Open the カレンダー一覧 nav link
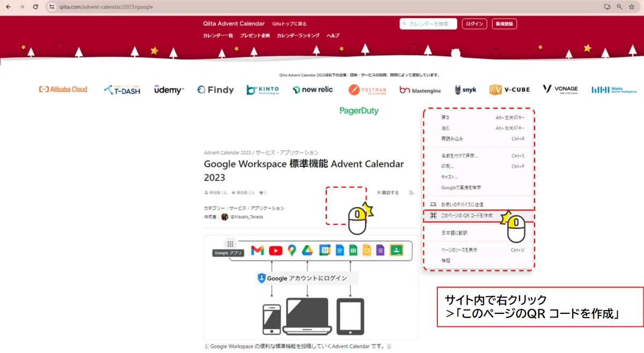This screenshot has width=644, height=353. (x=218, y=35)
